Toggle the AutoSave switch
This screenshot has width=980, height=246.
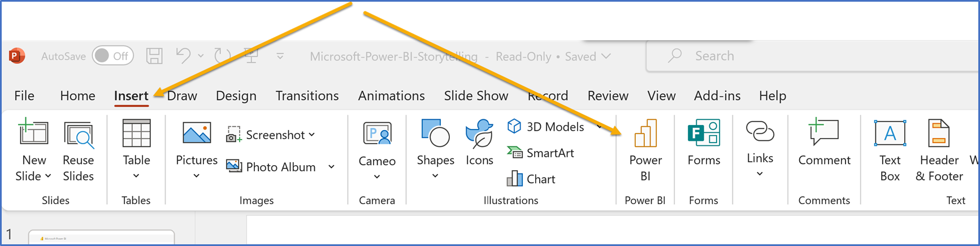pyautogui.click(x=113, y=55)
